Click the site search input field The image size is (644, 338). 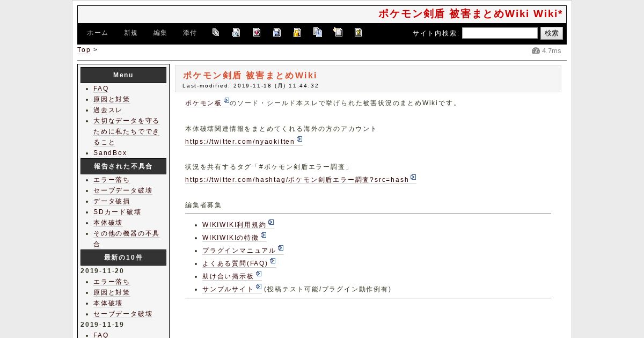(500, 33)
